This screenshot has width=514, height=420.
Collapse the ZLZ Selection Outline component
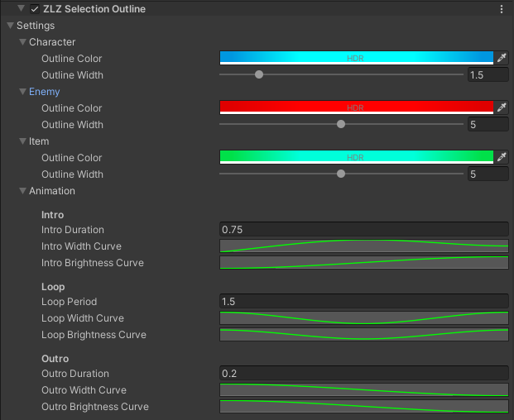(22, 8)
